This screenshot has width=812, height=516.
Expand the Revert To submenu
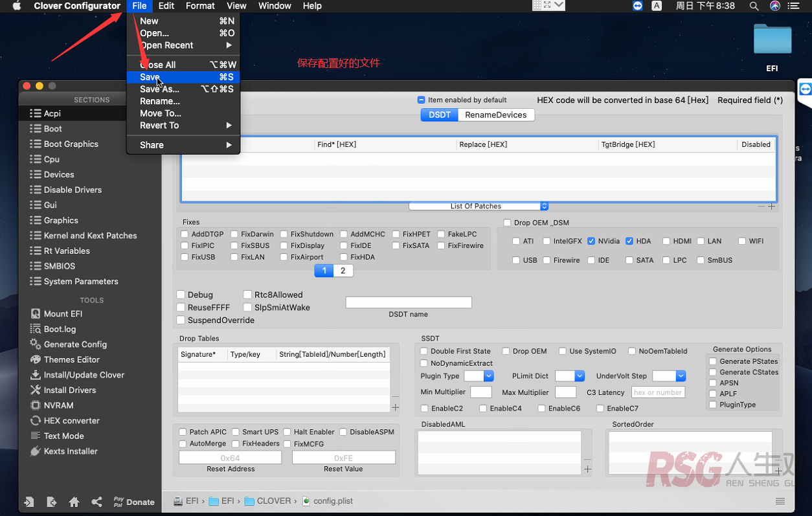[x=184, y=126]
